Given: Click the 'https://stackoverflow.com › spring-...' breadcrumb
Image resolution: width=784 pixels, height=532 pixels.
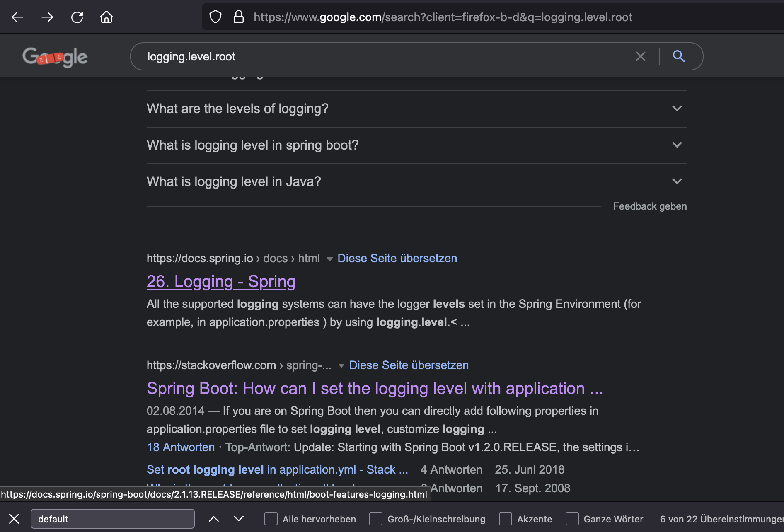Looking at the screenshot, I should pos(239,365).
